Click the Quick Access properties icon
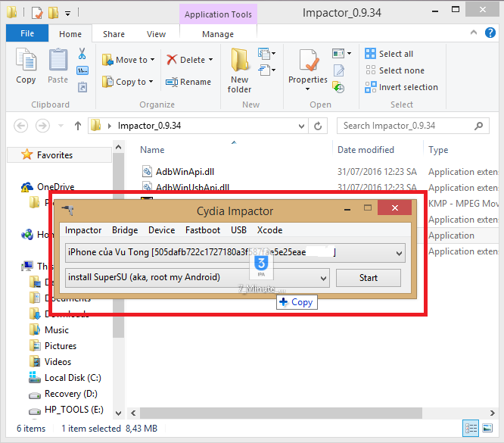Viewport: 504px width, 443px height. click(x=37, y=13)
